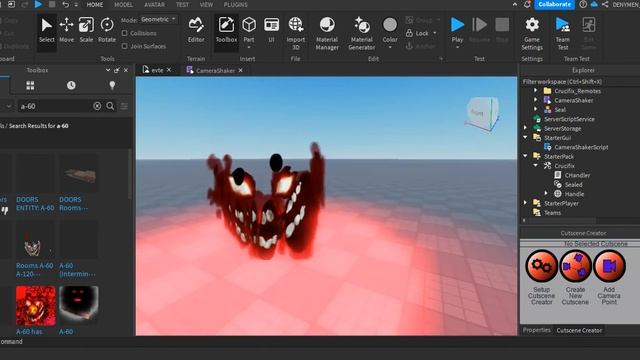640x360 pixels.
Task: Pick the Rotate tool
Action: pyautogui.click(x=107, y=30)
